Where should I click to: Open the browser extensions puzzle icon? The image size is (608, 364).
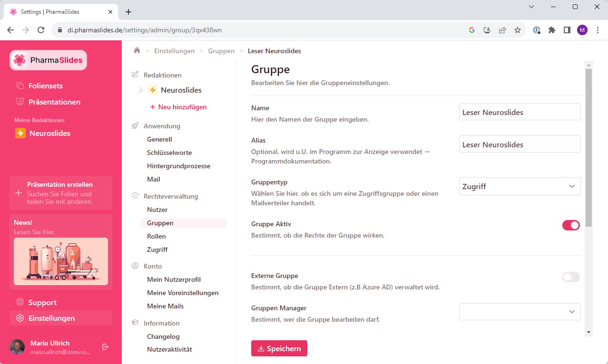pyautogui.click(x=552, y=30)
